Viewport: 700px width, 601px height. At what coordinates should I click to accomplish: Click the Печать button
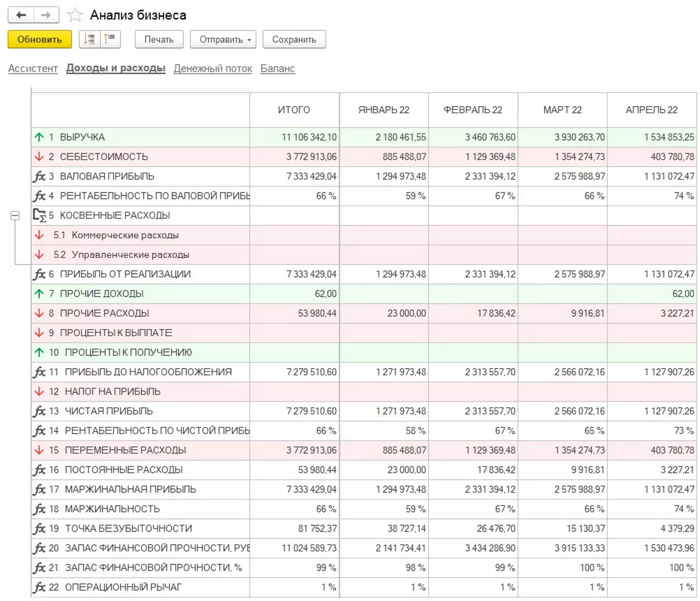(159, 40)
